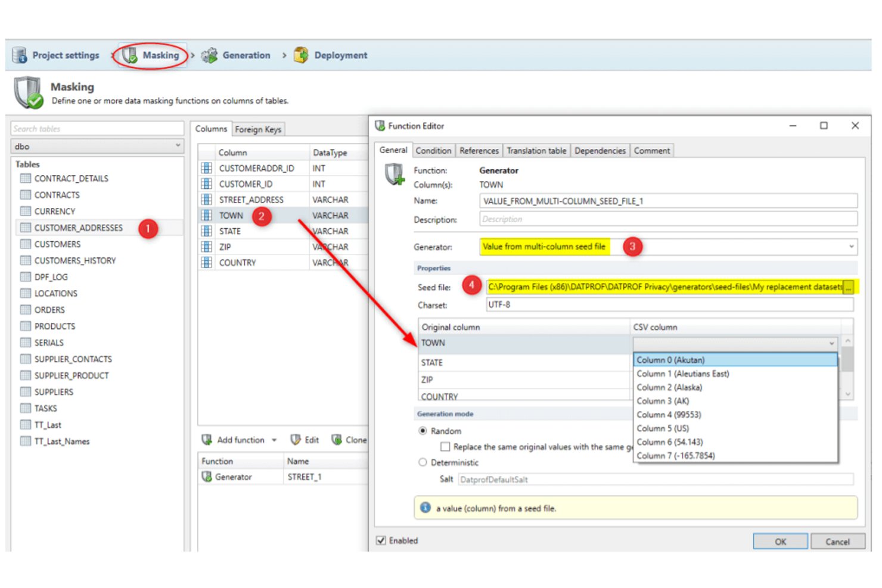
Task: Switch to the Translation table tab
Action: click(536, 151)
